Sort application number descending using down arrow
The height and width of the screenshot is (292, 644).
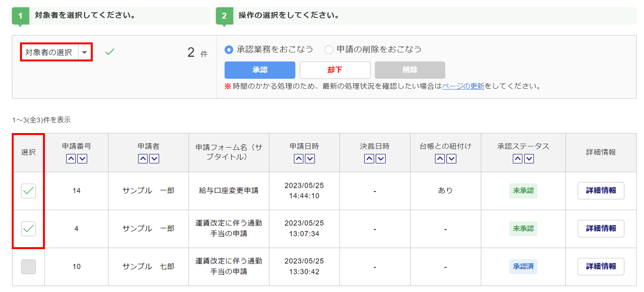click(82, 159)
